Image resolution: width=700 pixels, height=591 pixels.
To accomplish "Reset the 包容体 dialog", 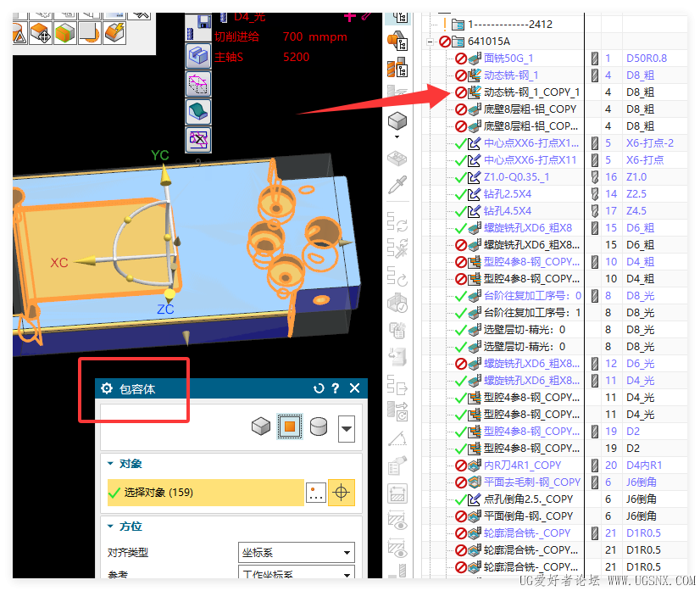I will [319, 388].
